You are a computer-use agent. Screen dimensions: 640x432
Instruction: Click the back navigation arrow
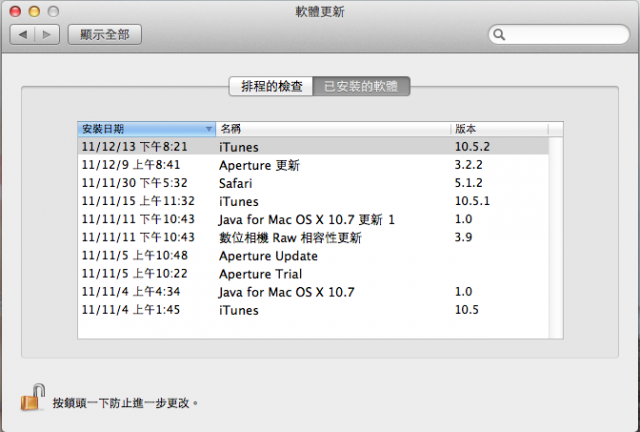coord(22,35)
